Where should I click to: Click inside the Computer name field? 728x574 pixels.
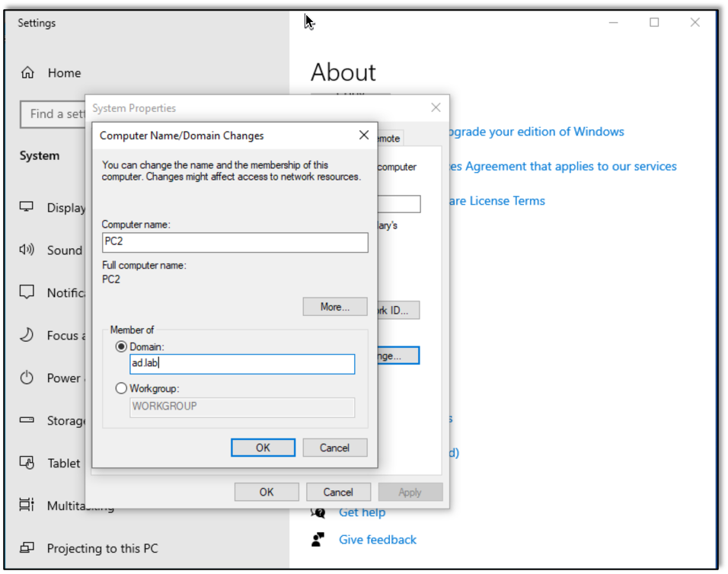coord(235,242)
